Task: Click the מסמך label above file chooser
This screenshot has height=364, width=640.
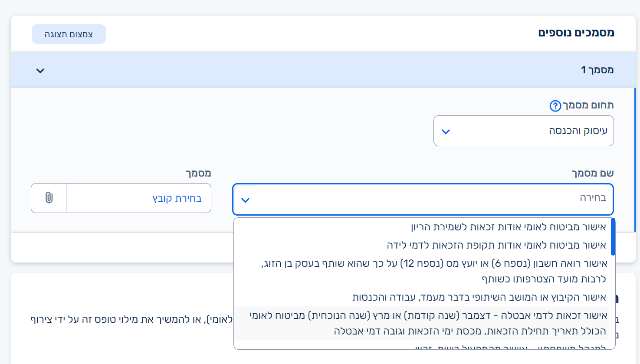Action: (198, 173)
